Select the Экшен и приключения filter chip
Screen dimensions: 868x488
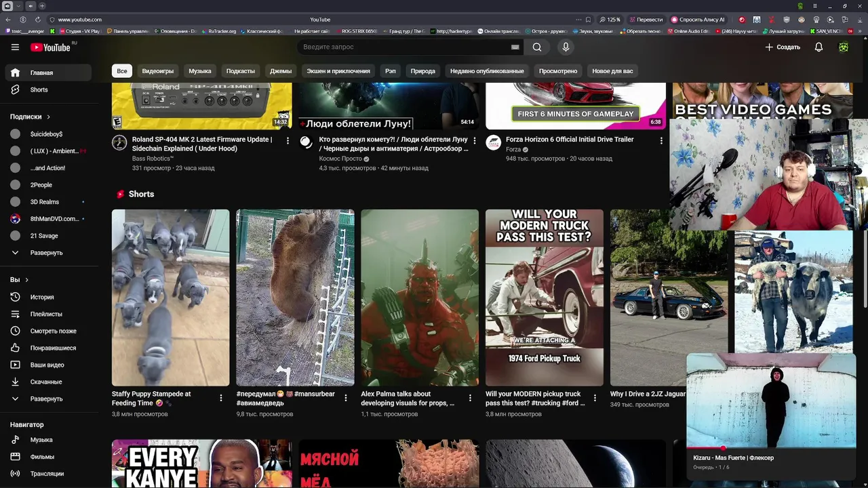click(x=338, y=71)
